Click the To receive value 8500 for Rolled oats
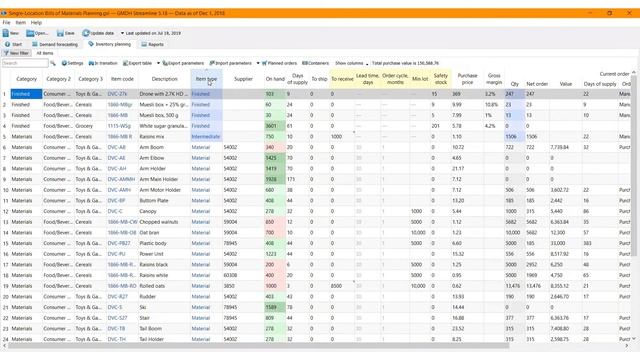This screenshot has height=360, width=640. click(x=336, y=286)
